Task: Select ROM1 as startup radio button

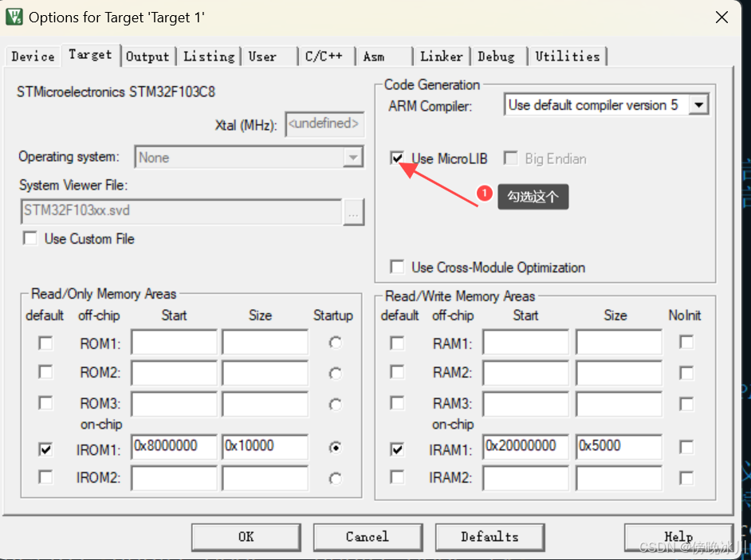Action: coord(336,343)
